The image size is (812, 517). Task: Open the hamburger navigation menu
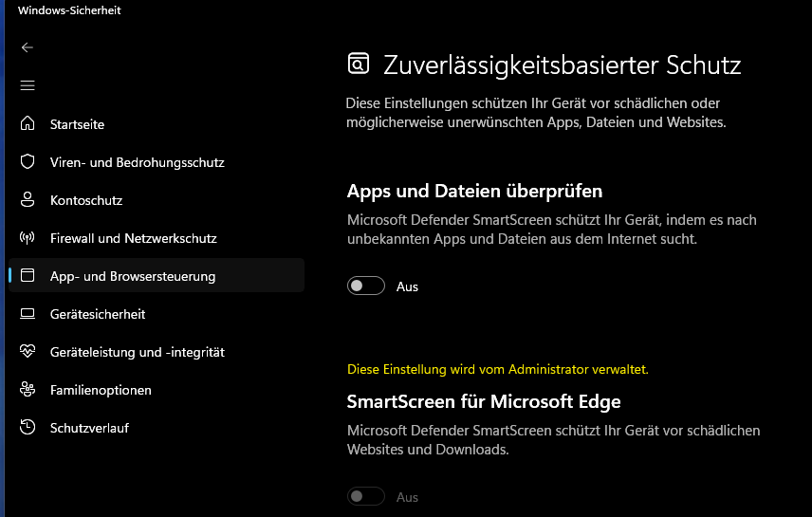point(28,85)
